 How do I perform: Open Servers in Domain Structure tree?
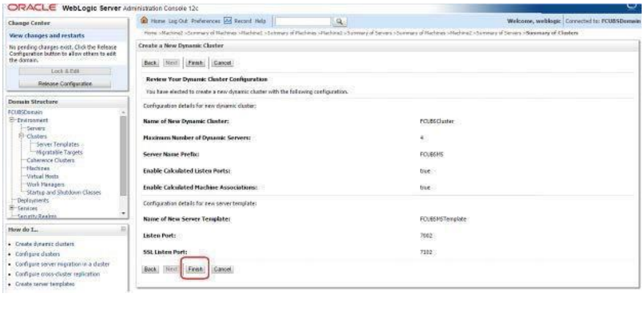(x=36, y=128)
